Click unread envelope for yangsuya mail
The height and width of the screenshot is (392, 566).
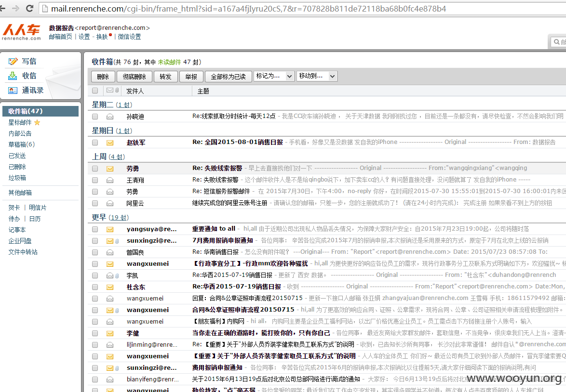(110, 229)
